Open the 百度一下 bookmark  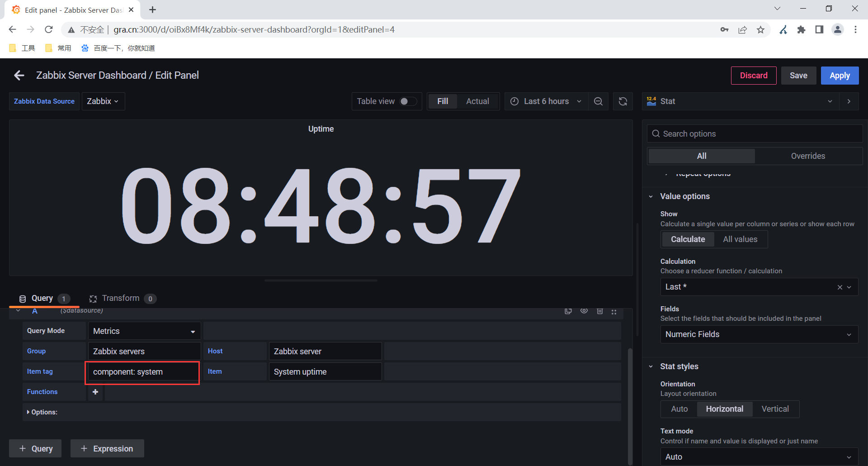(x=118, y=48)
